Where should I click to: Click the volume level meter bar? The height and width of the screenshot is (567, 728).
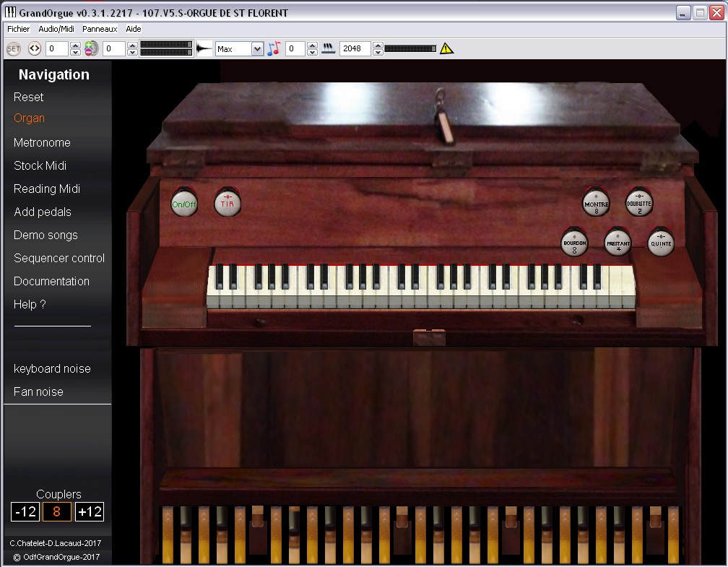[x=166, y=49]
